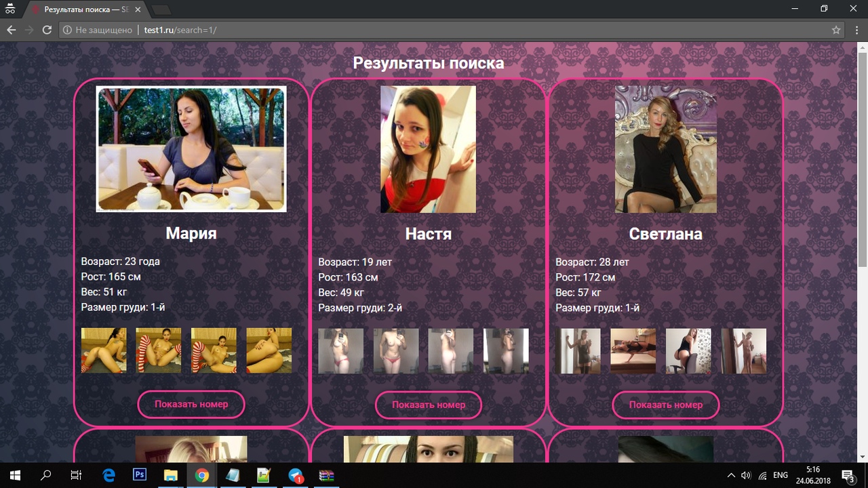This screenshot has height=488, width=868.
Task: Click the Windows Start button
Action: (x=15, y=475)
